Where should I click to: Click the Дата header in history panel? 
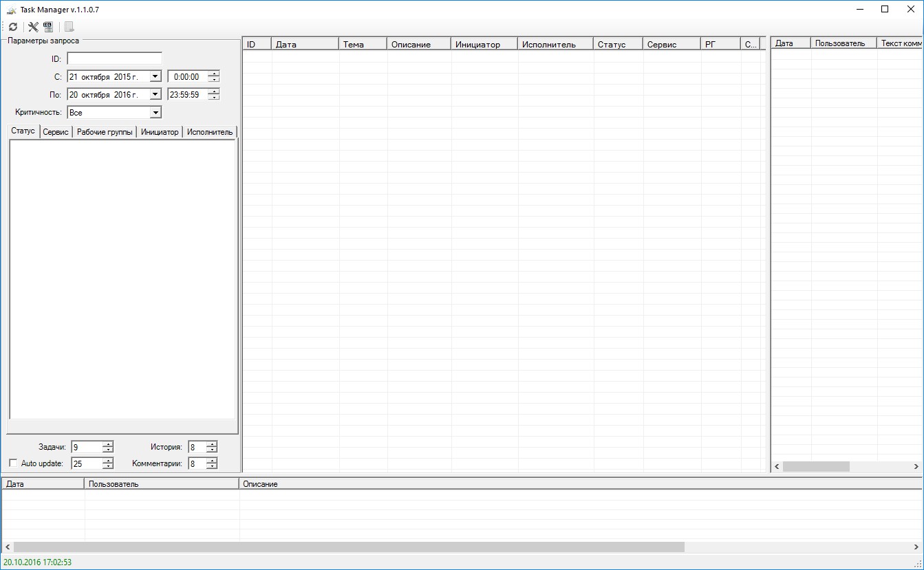43,484
